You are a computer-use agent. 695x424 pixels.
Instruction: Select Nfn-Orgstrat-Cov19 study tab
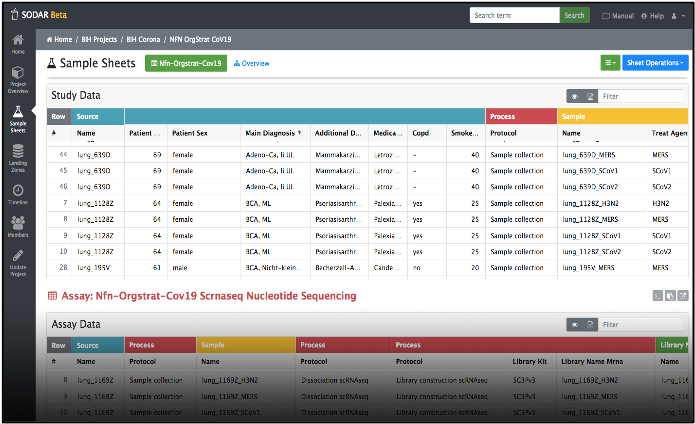coord(186,63)
